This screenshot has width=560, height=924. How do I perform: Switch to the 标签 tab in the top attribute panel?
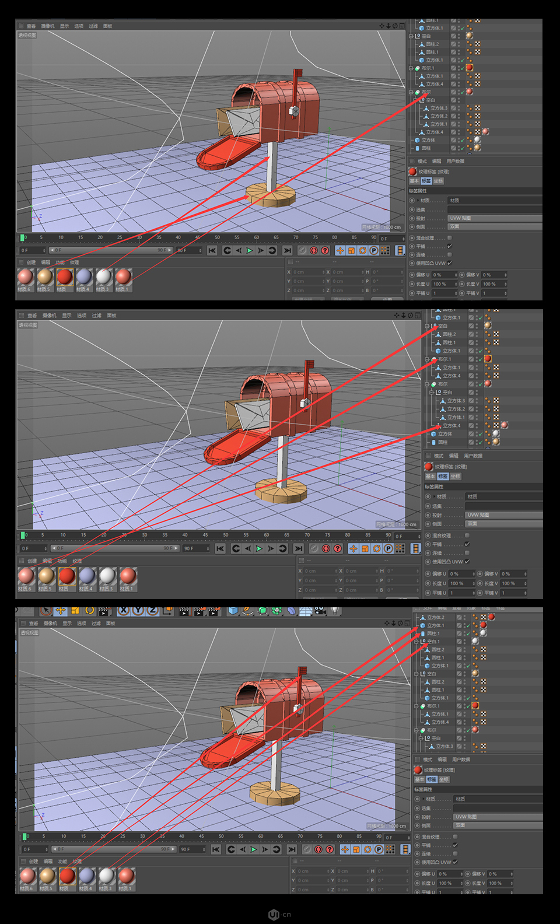click(x=426, y=181)
